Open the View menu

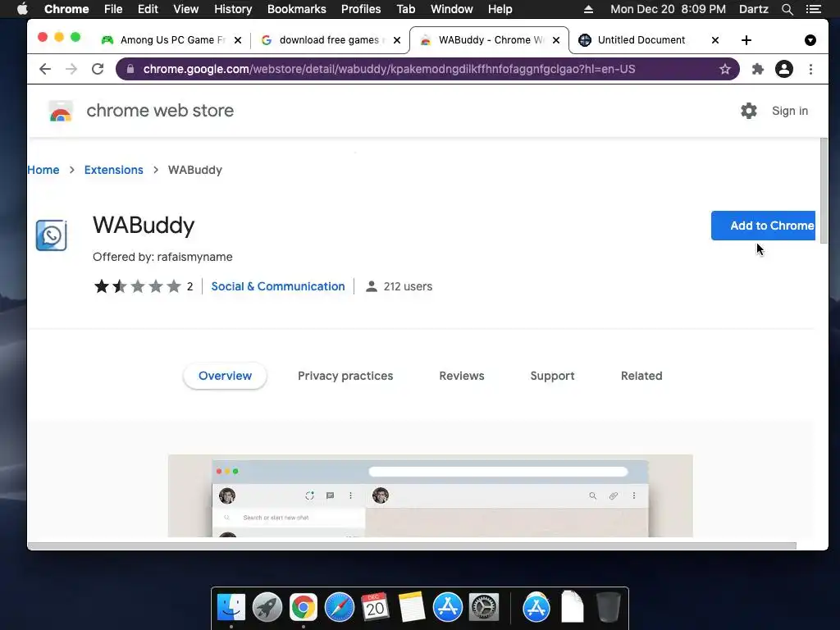click(x=186, y=9)
